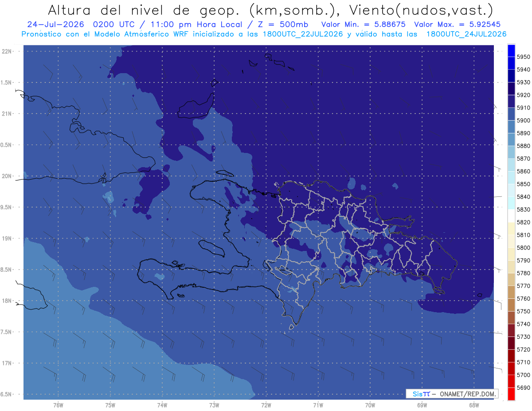Click the 5690 colorbar value

[x=523, y=388]
